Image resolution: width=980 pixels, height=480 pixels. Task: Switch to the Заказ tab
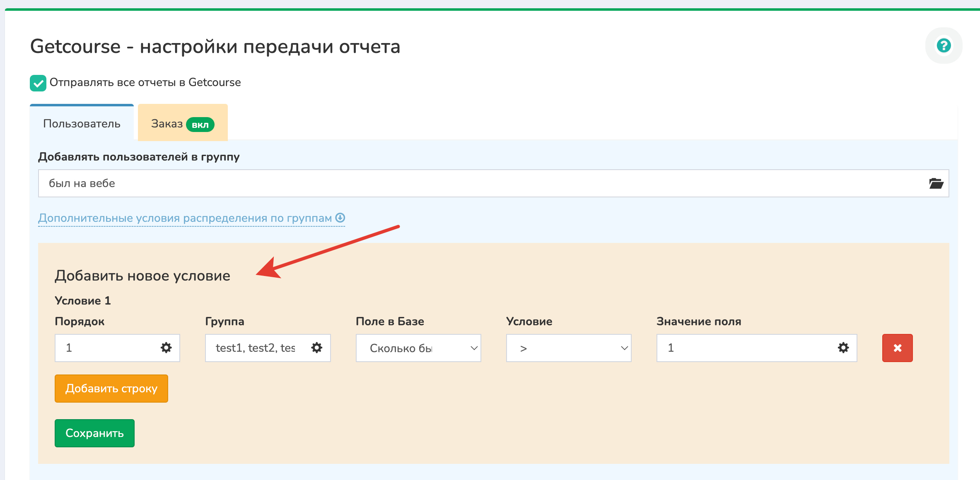click(x=167, y=124)
